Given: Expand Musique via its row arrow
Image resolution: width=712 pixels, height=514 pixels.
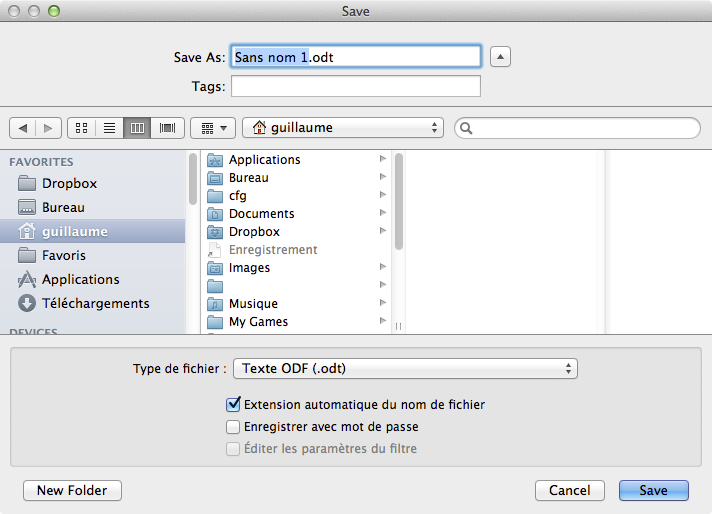Looking at the screenshot, I should pyautogui.click(x=383, y=302).
